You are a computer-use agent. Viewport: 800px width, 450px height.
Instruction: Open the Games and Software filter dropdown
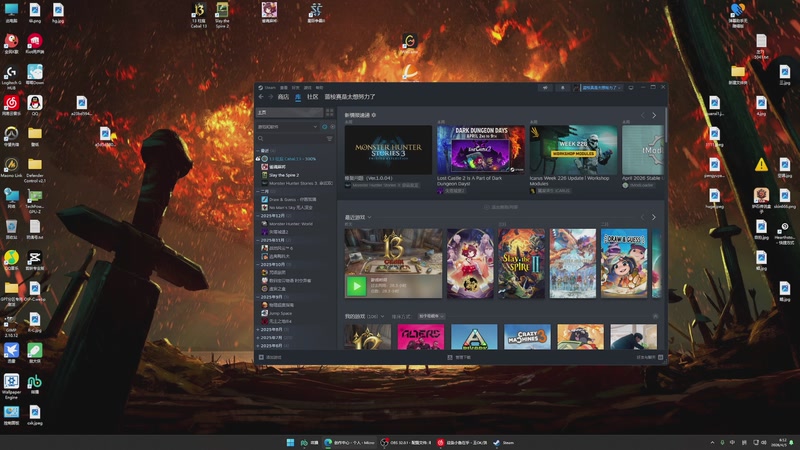[288, 127]
